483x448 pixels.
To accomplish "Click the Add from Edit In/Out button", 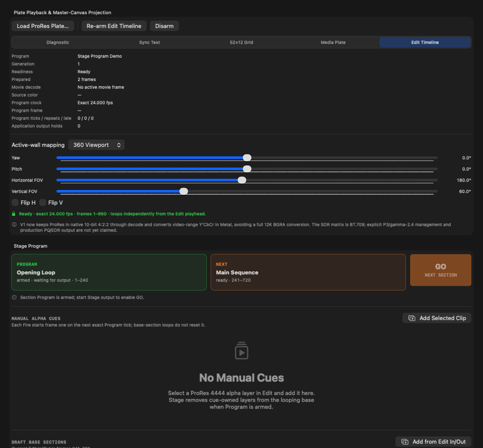I will coord(433,442).
